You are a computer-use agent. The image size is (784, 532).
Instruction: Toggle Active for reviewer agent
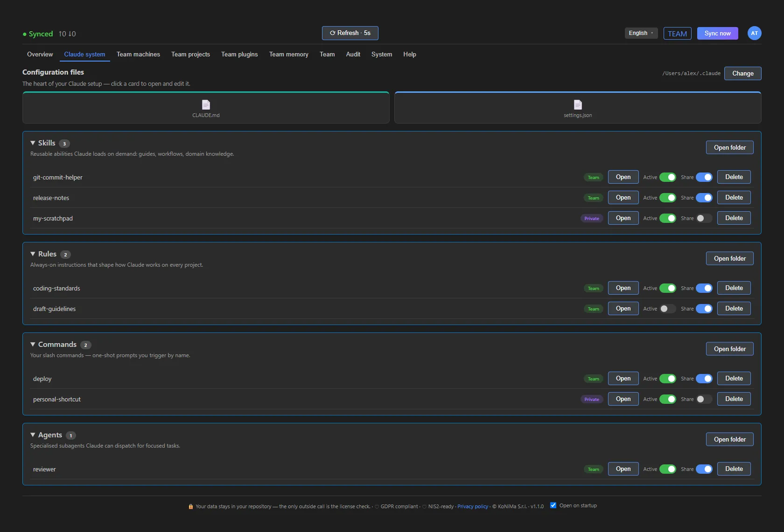point(668,469)
